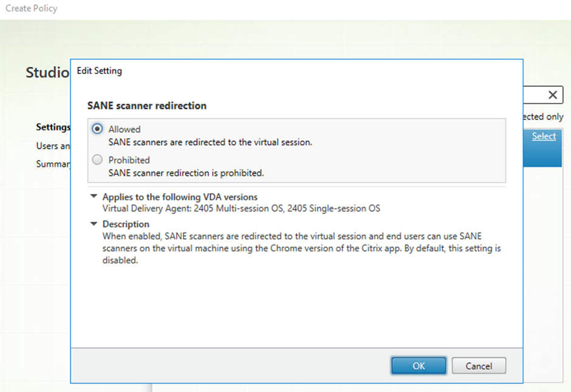Select the Prohibited radio button
The height and width of the screenshot is (392, 571).
pos(97,160)
